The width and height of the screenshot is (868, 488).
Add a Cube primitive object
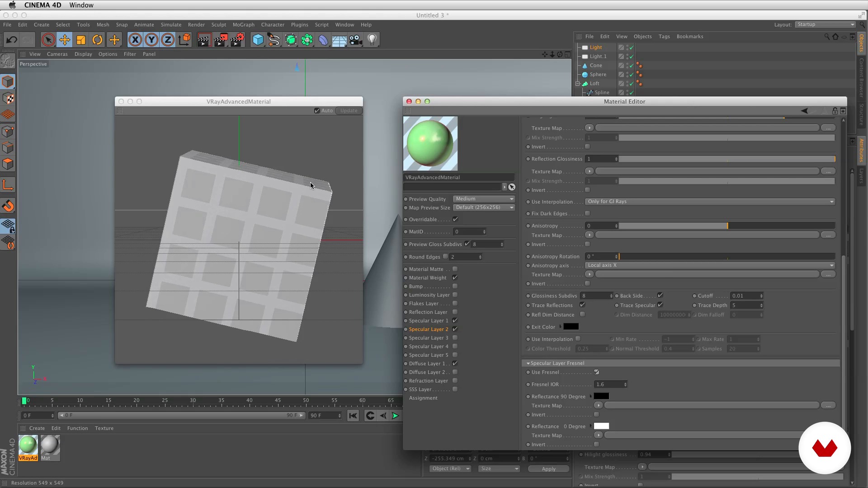258,40
